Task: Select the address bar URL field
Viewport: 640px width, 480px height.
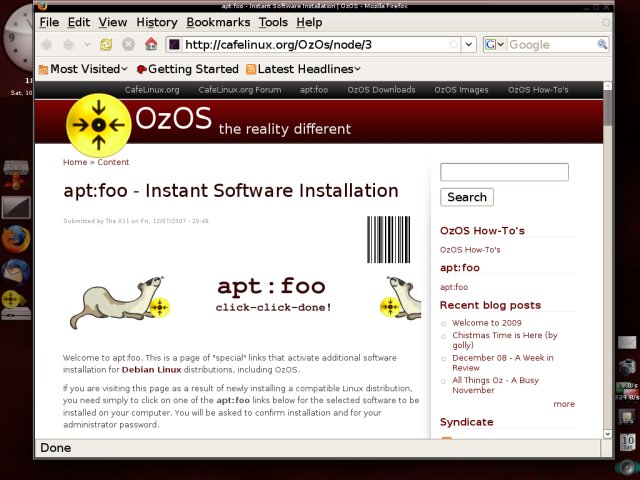Action: pos(314,44)
